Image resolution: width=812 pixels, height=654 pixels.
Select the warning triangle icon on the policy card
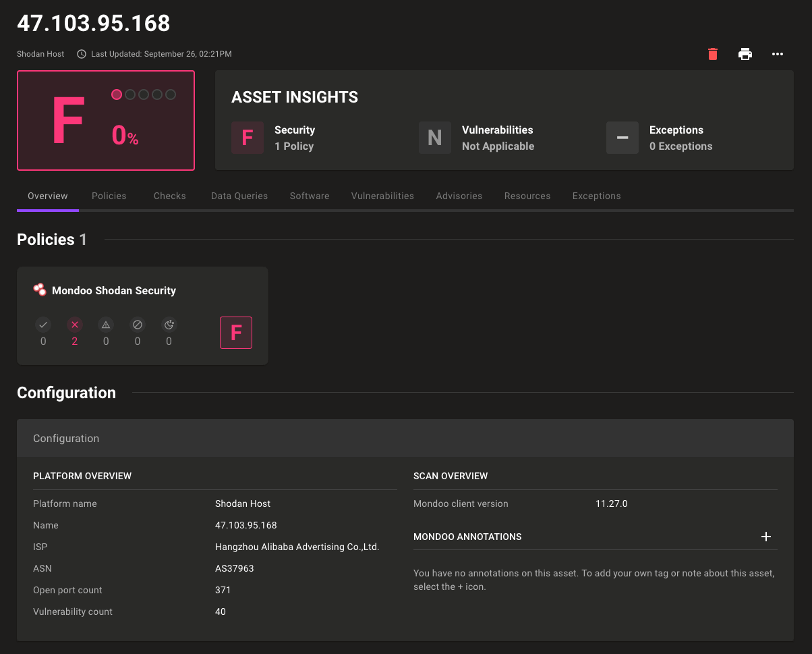[106, 324]
